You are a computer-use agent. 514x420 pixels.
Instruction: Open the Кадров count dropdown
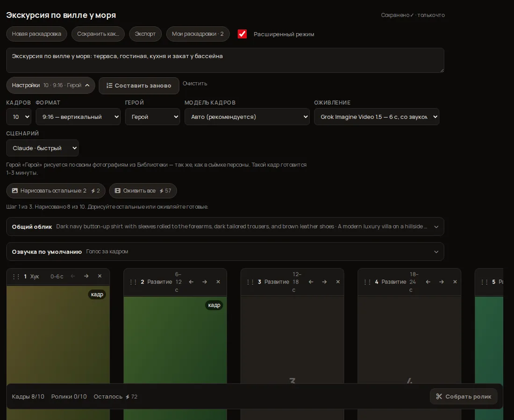19,117
